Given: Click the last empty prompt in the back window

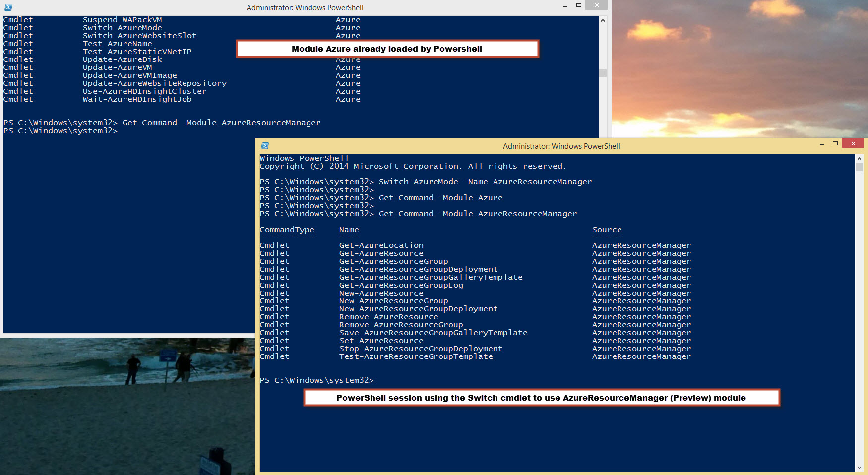Looking at the screenshot, I should (61, 131).
